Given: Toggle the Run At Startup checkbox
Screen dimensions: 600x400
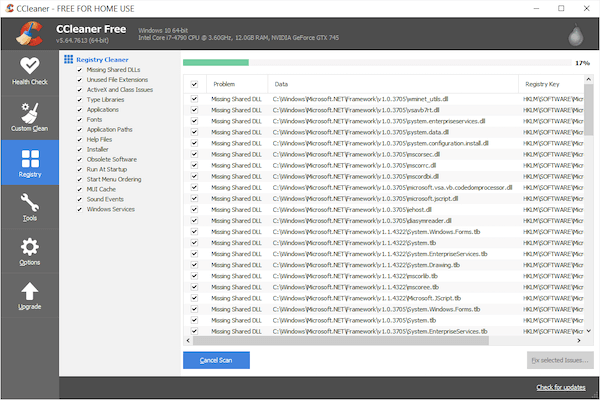Looking at the screenshot, I should (x=80, y=169).
